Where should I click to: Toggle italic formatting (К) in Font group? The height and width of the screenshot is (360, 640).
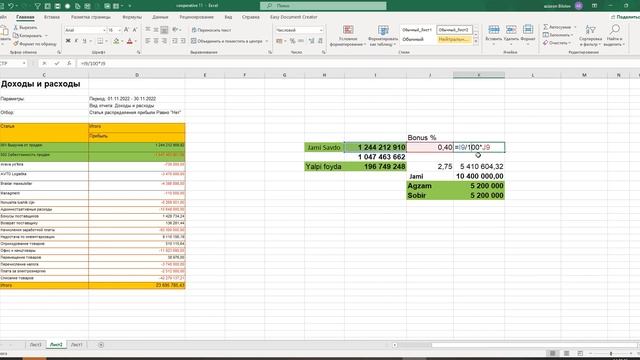pyautogui.click(x=76, y=41)
